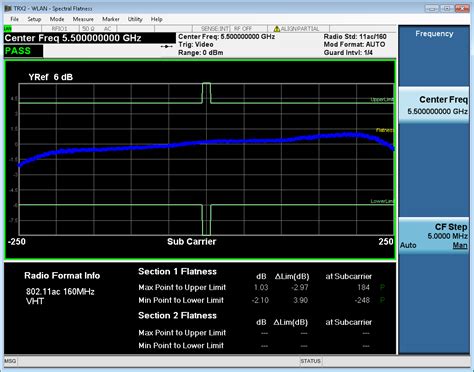474x372 pixels.
Task: Click the Radio Format Info heading
Action: pos(62,276)
